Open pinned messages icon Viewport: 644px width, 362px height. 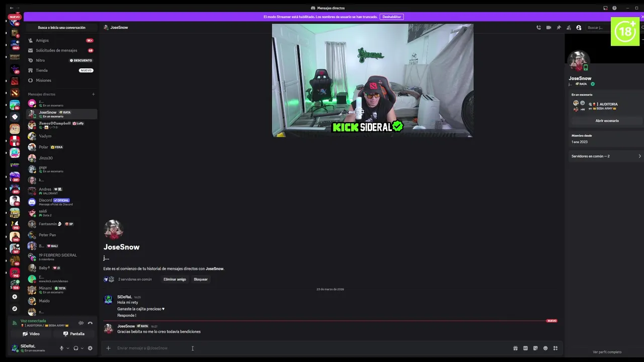pos(558,28)
